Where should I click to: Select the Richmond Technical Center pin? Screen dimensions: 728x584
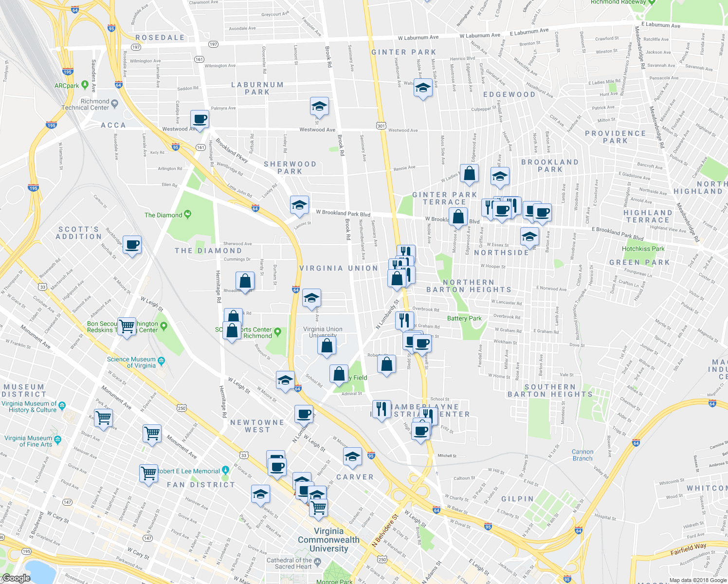pos(114,103)
